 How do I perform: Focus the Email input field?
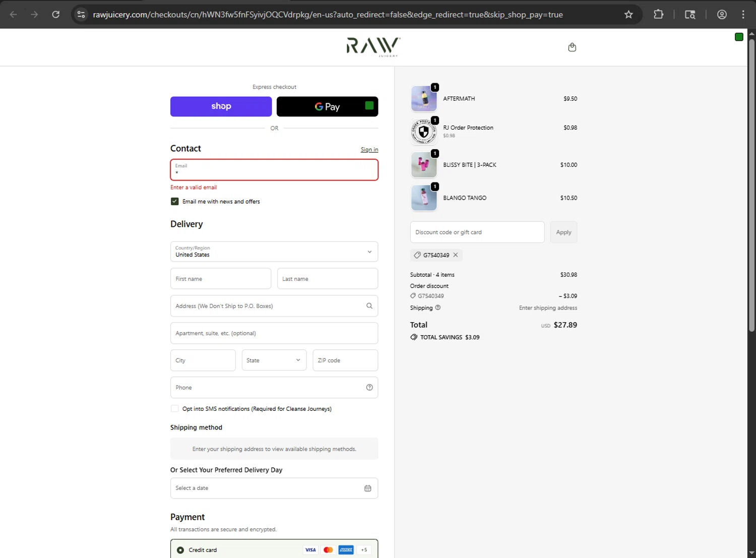pos(274,170)
